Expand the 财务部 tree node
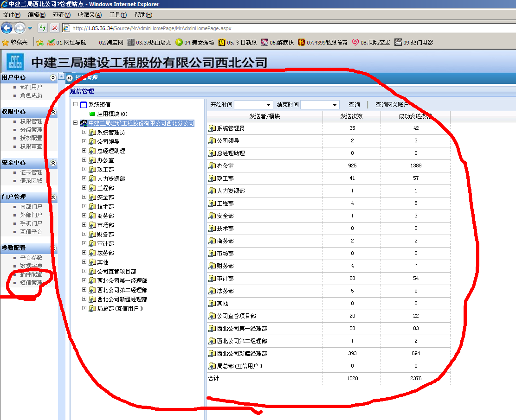The width and height of the screenshot is (516, 420). (x=84, y=234)
